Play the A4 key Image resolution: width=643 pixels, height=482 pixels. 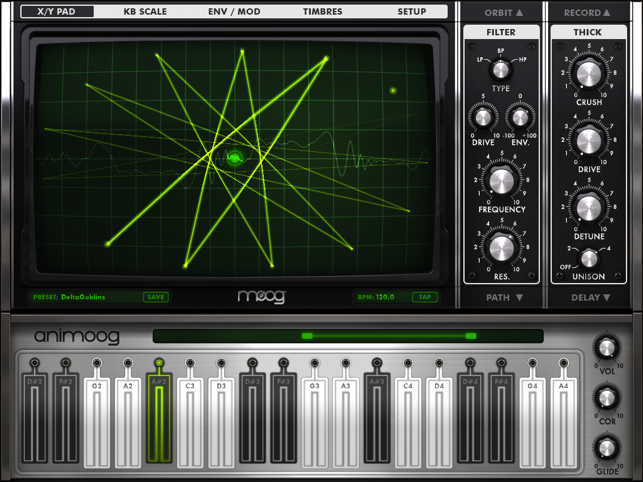pyautogui.click(x=563, y=423)
